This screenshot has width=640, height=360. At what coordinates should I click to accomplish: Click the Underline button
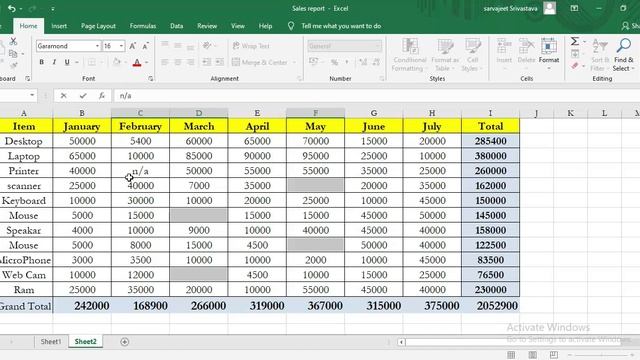coord(67,62)
